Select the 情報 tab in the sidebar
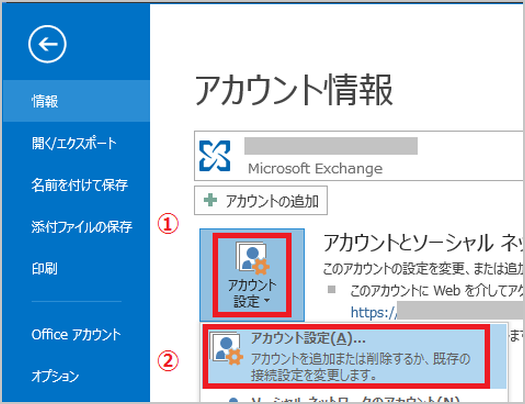Screen dimensions: 525x404 pyautogui.click(x=76, y=101)
